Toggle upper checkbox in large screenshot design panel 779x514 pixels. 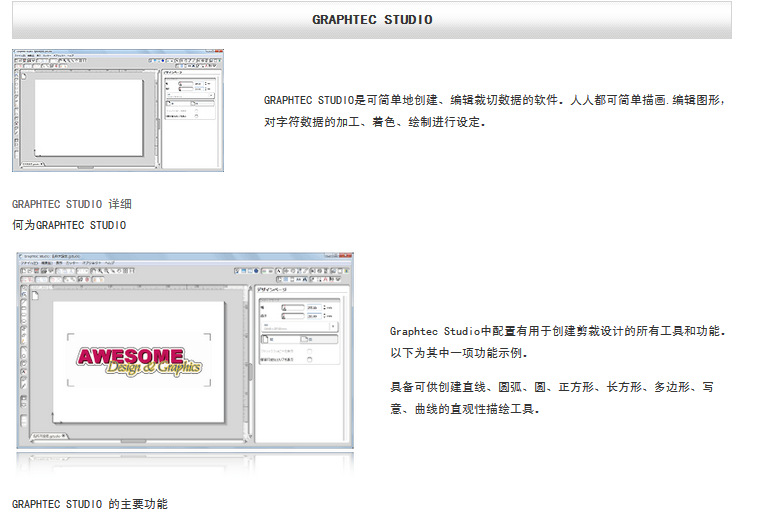(310, 351)
